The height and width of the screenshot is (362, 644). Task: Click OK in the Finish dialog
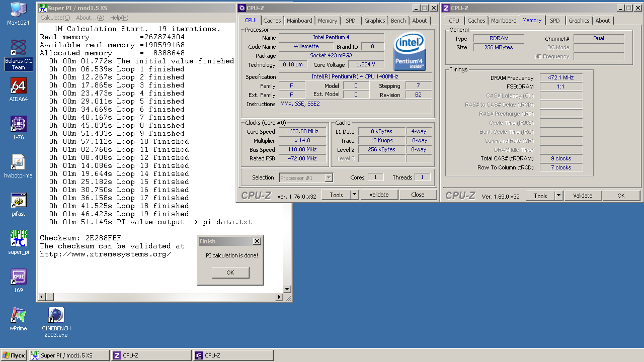click(x=230, y=273)
